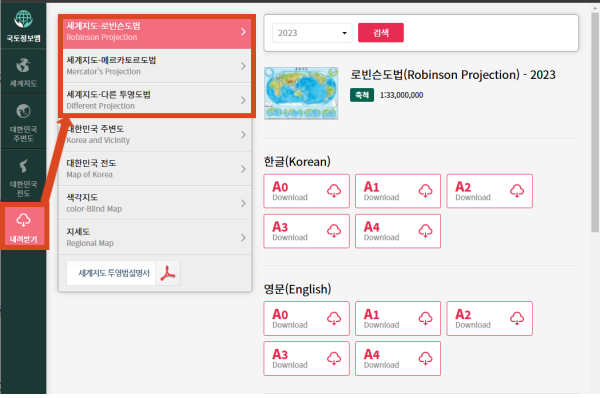Click the 한글(Korean) section heading

point(297,161)
